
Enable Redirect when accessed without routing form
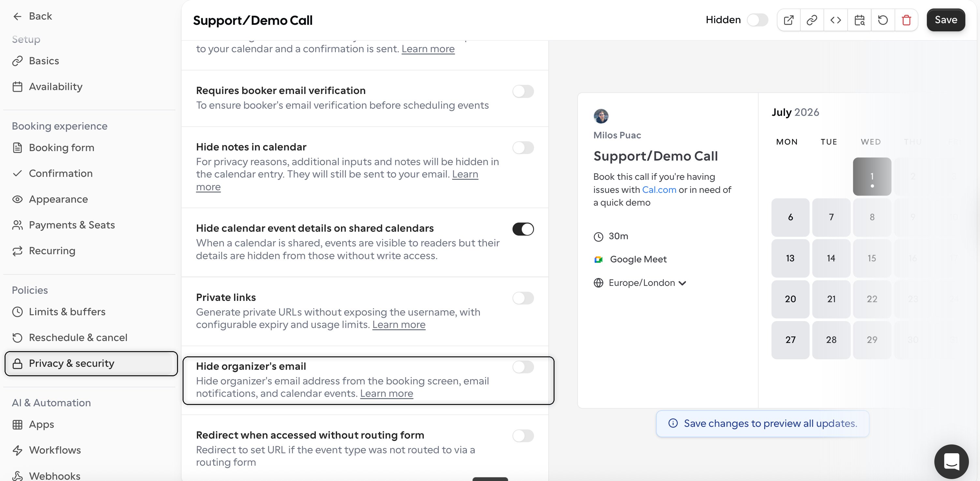point(523,436)
